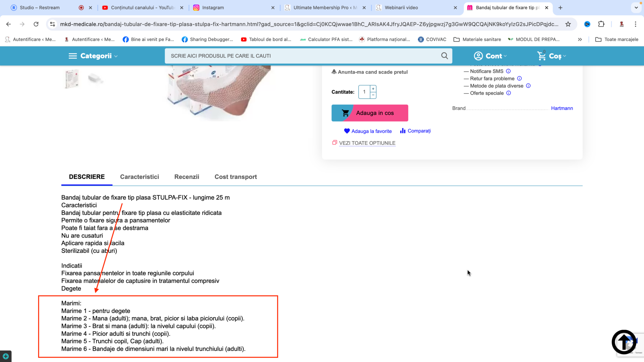Open the Chrome extensions puzzle icon

(601, 24)
